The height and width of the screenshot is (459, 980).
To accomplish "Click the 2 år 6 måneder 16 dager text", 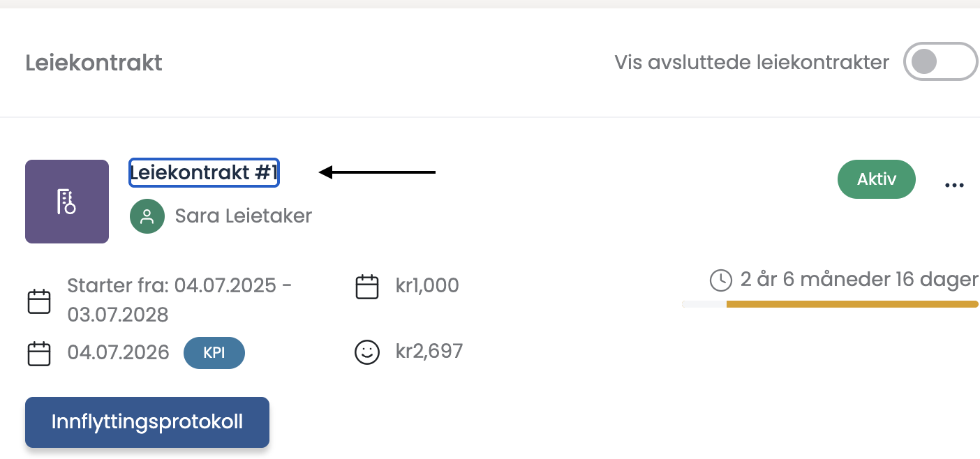I will click(x=859, y=280).
